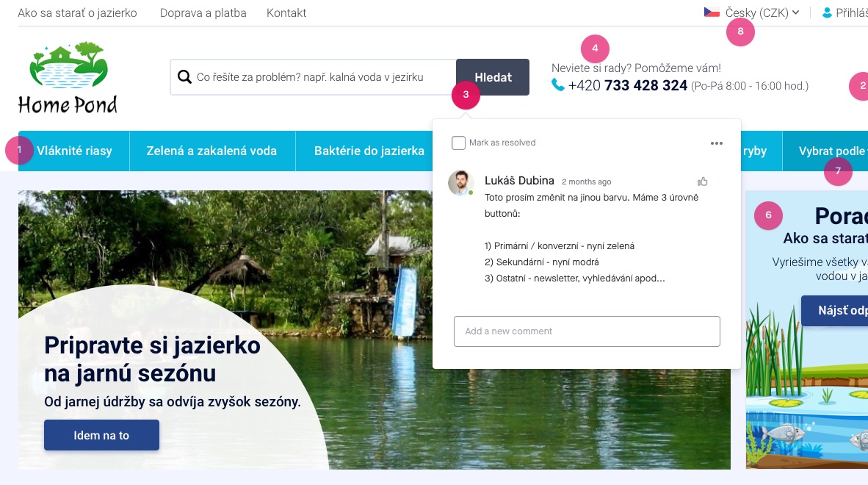Click the Add a new comment field
Screen dimensions: 868x485
(x=587, y=331)
